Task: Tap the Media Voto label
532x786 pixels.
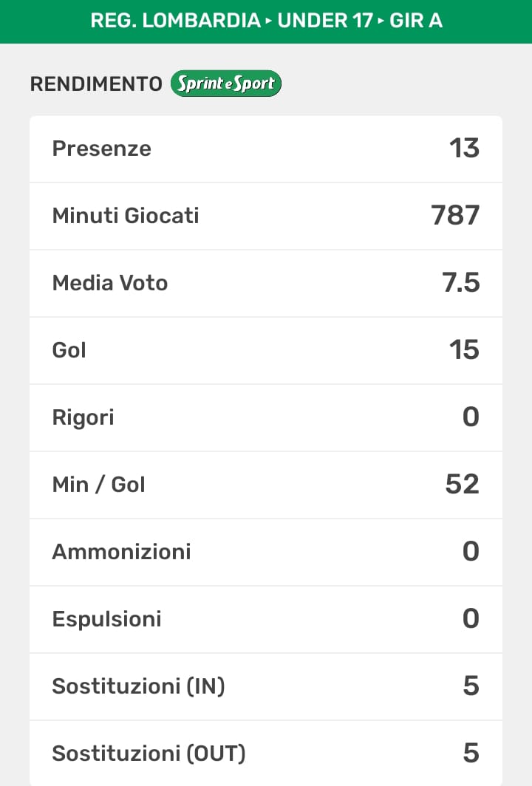Action: pyautogui.click(x=110, y=283)
